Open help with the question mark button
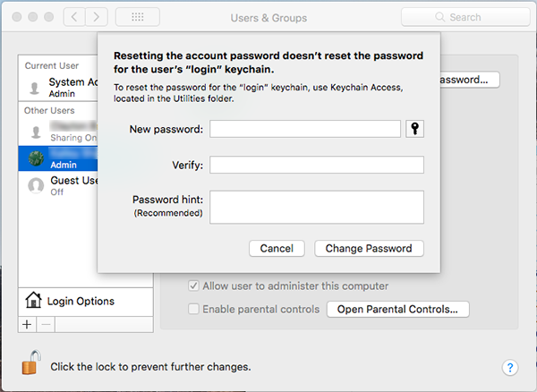This screenshot has width=537, height=392. [x=510, y=367]
